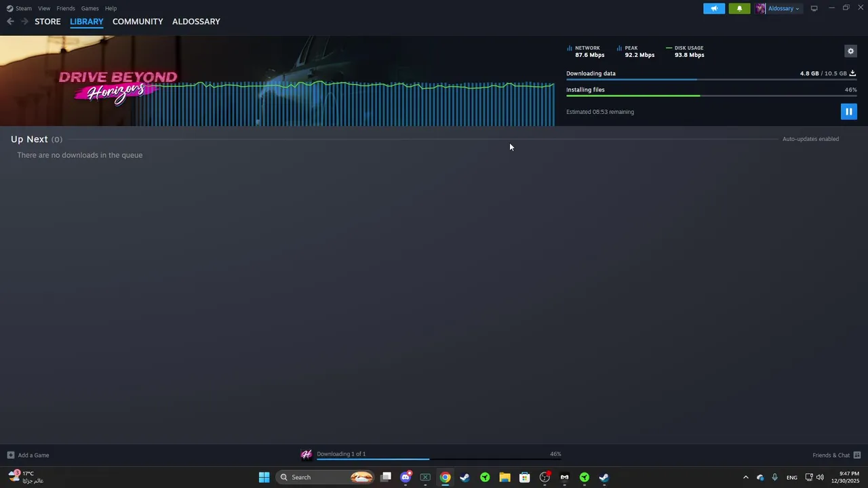Go back with the left arrow
The image size is (868, 488).
click(10, 22)
